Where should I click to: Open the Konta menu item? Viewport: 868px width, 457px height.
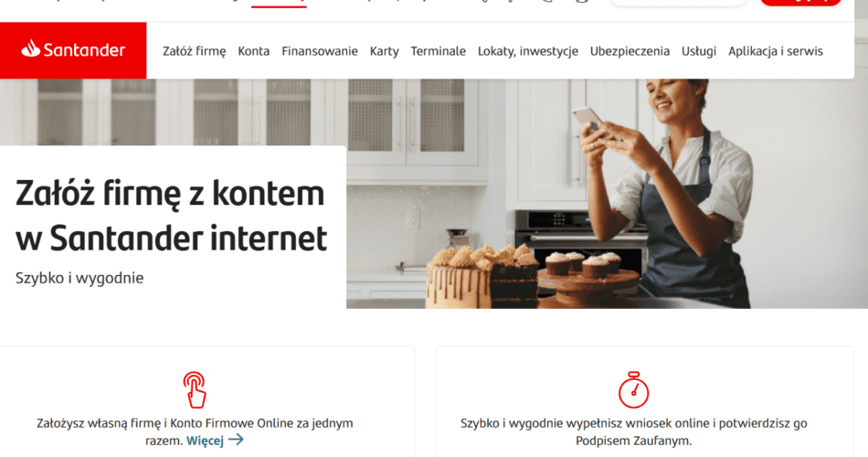253,51
